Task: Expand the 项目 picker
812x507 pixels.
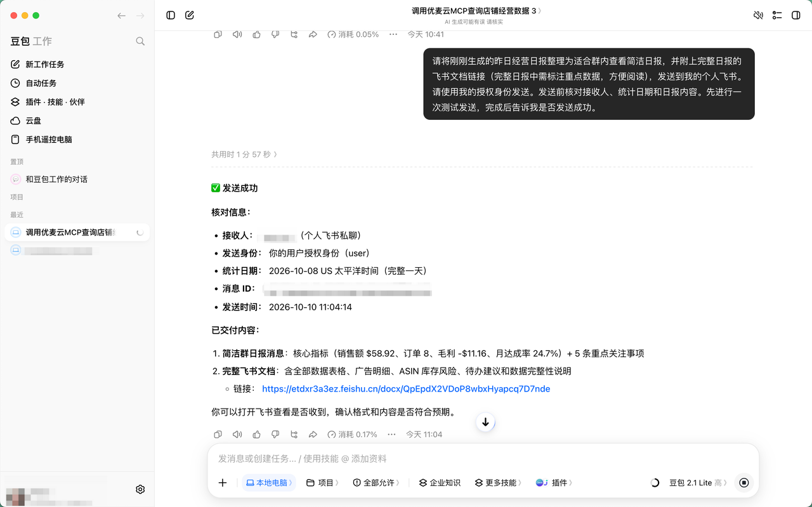Action: 322,483
